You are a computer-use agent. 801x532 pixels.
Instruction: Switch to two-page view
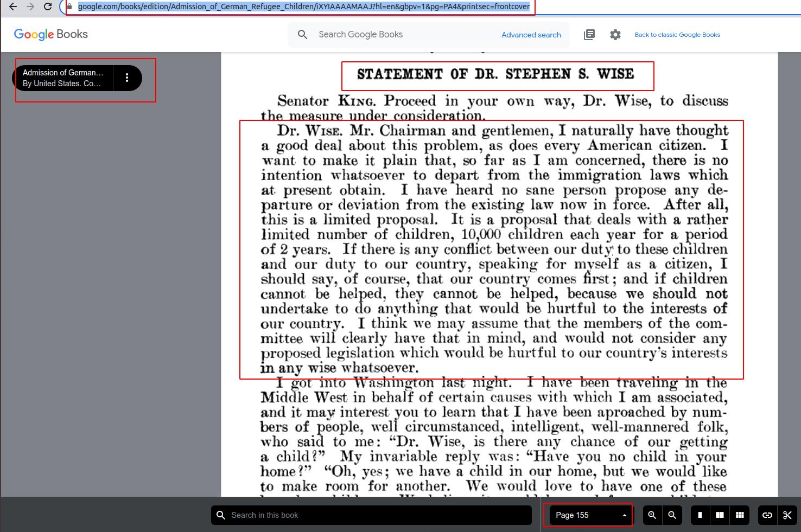(x=720, y=515)
